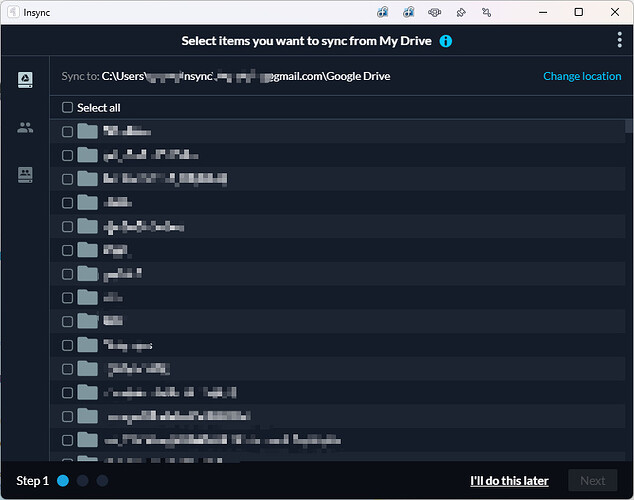Click the folder icon in the first list row

pos(87,131)
